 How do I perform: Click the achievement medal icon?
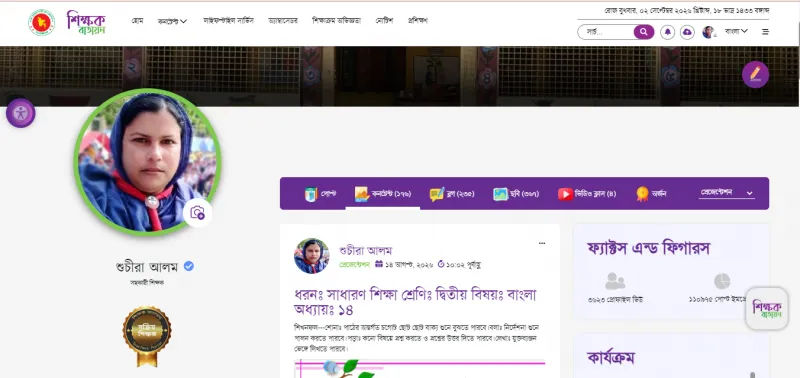point(642,194)
